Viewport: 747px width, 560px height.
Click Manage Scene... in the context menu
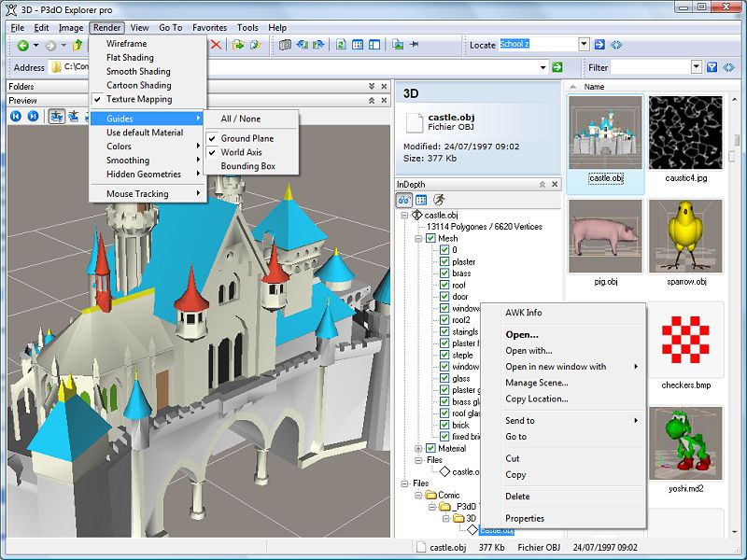536,383
